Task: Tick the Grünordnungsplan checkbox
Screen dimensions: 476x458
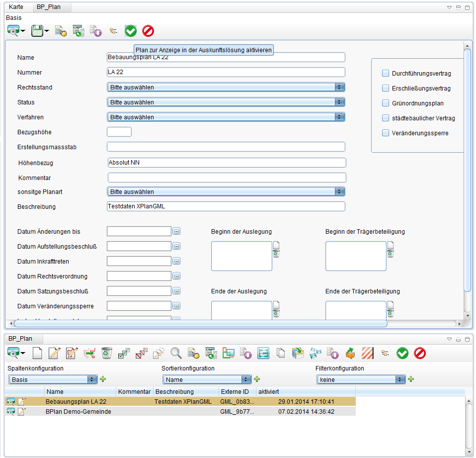Action: coord(386,103)
